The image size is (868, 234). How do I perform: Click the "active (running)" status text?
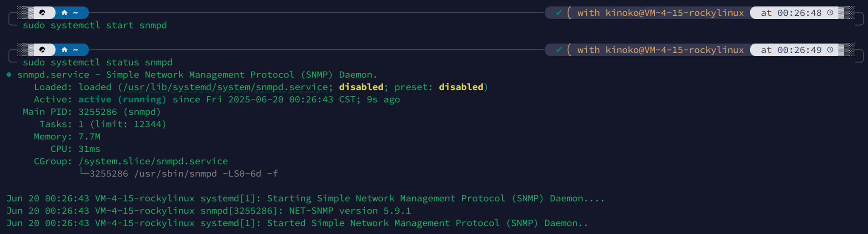pyautogui.click(x=122, y=99)
